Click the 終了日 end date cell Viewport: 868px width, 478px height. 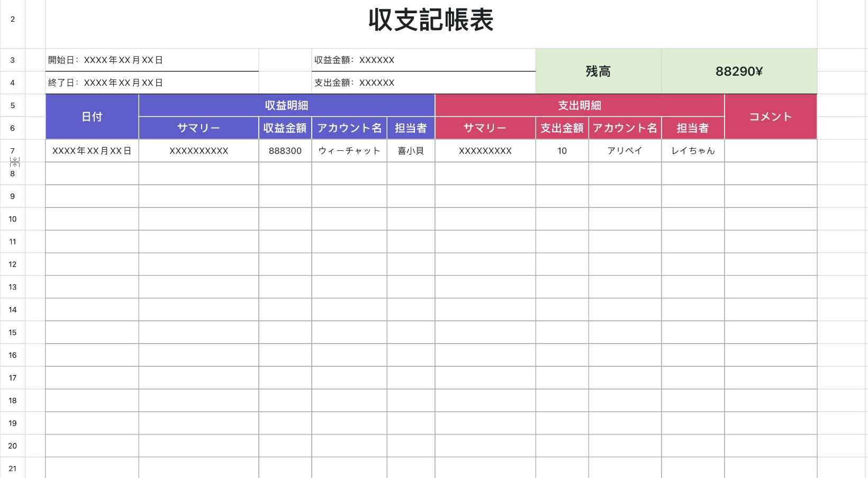pyautogui.click(x=152, y=83)
